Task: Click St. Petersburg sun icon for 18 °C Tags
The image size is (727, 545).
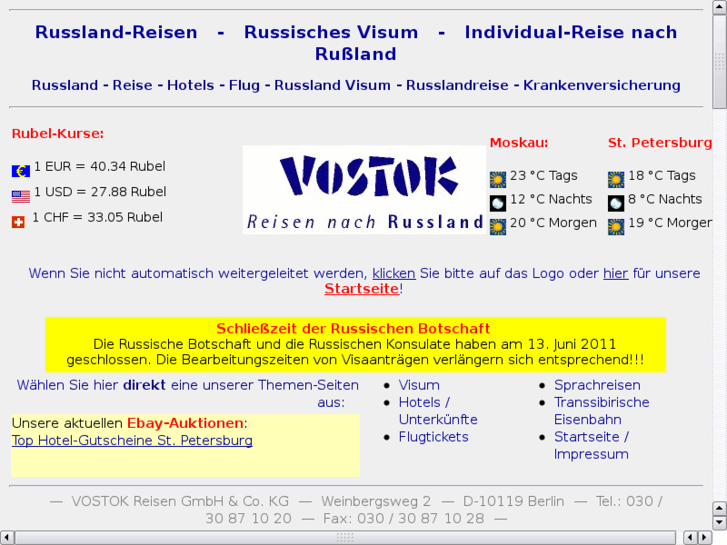Action: tap(616, 180)
